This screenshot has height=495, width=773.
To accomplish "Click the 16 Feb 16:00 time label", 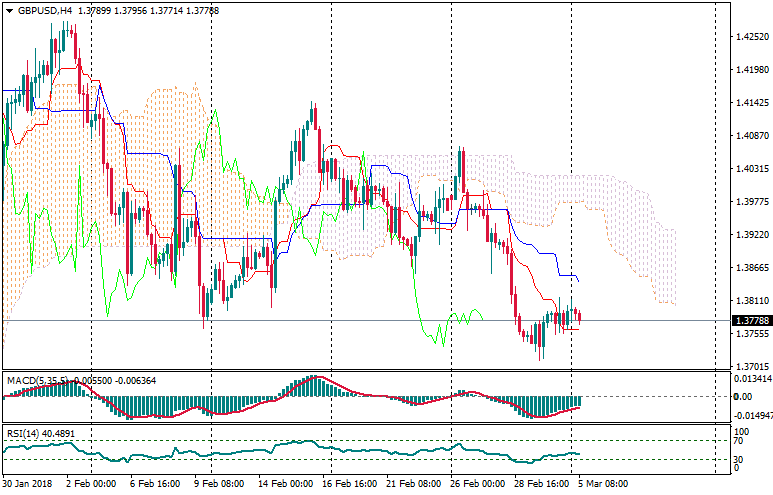I will click(348, 483).
